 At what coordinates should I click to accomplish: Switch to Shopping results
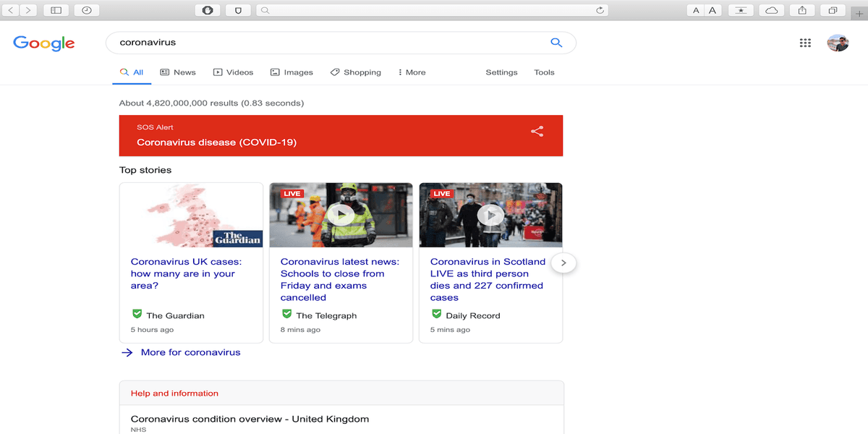point(355,72)
